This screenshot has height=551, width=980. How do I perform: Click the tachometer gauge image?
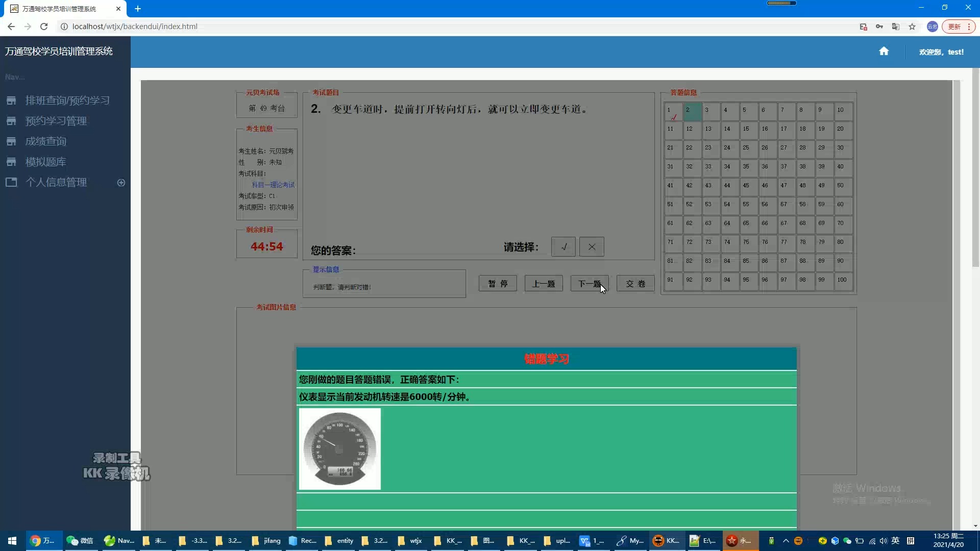click(x=340, y=449)
